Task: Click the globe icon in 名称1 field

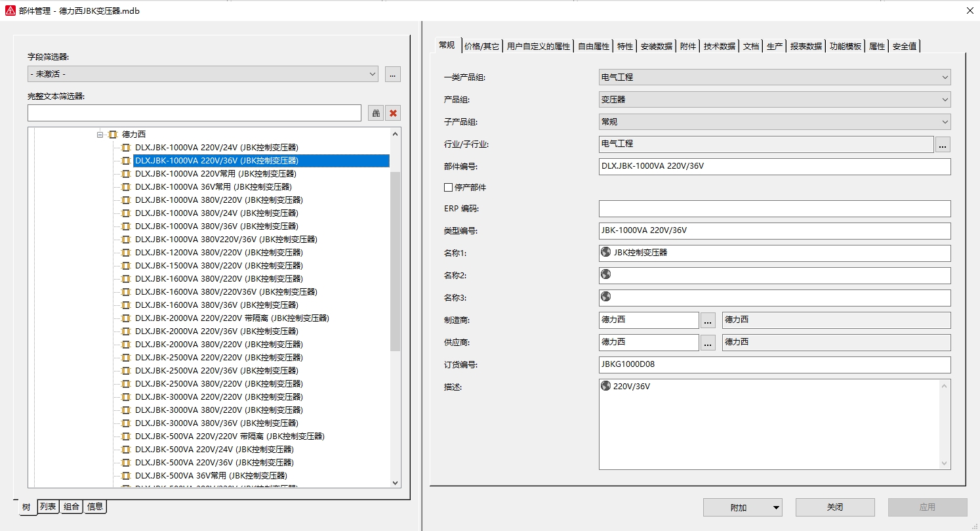Action: [x=606, y=252]
